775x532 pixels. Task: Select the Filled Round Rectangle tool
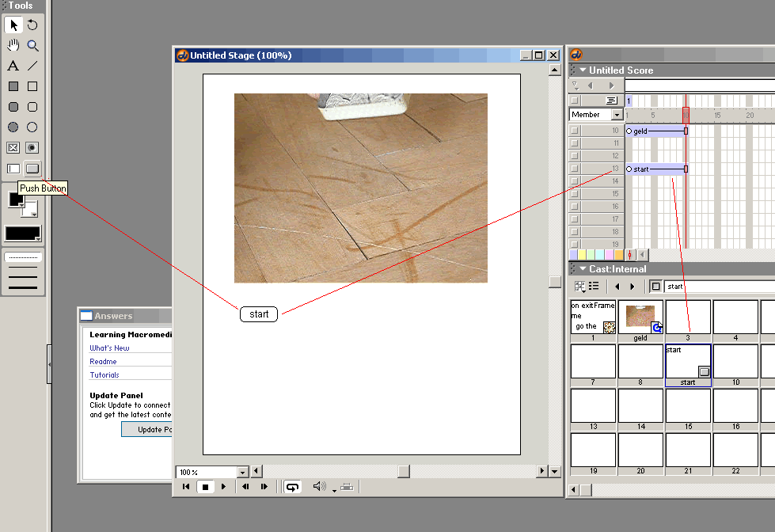13,107
